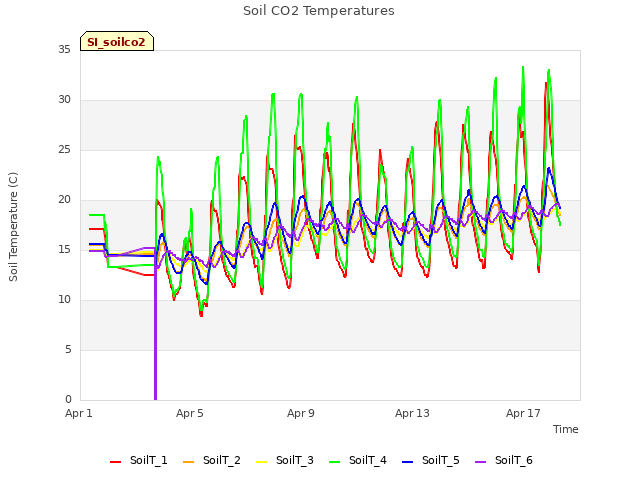The height and width of the screenshot is (480, 640).
Task: Click the Apr 5 x-axis label
Action: [190, 413]
